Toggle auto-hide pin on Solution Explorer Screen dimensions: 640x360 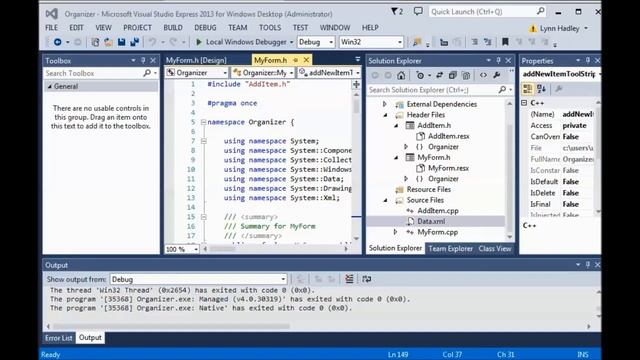coord(498,60)
